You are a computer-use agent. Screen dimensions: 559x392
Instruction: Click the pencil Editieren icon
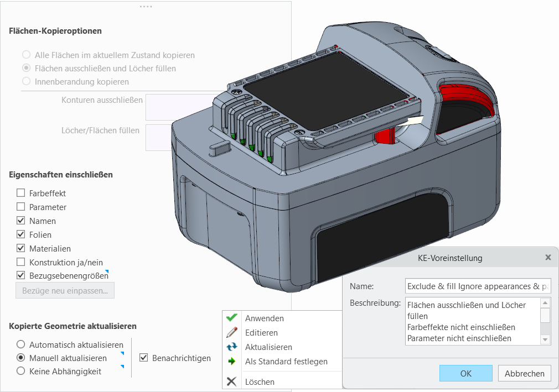232,332
